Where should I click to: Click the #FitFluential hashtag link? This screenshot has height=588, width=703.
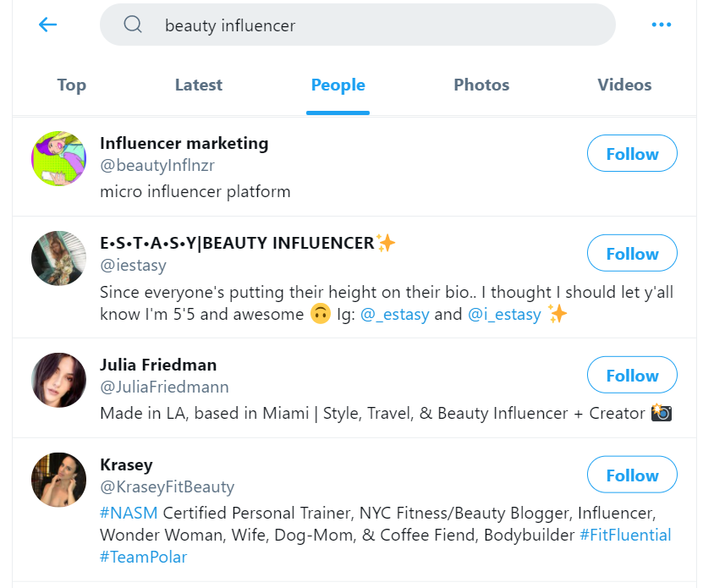tap(625, 533)
